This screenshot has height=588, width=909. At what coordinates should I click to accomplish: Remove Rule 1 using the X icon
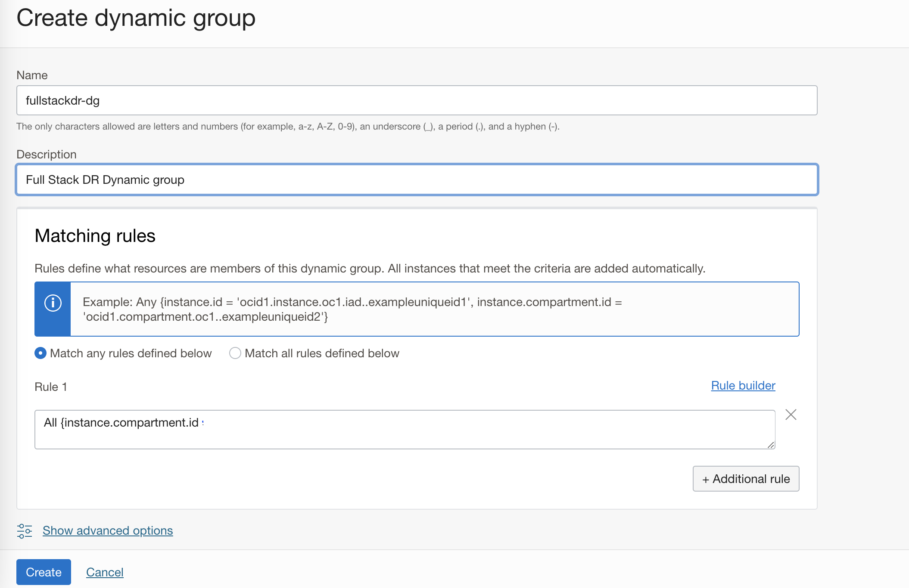click(x=791, y=415)
